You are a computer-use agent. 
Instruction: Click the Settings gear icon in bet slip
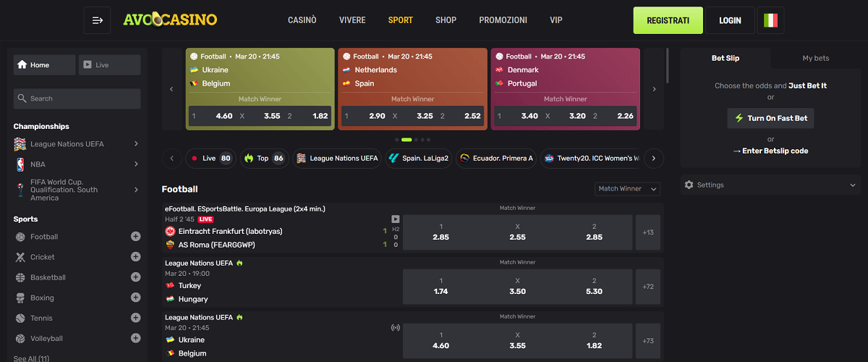click(x=689, y=185)
